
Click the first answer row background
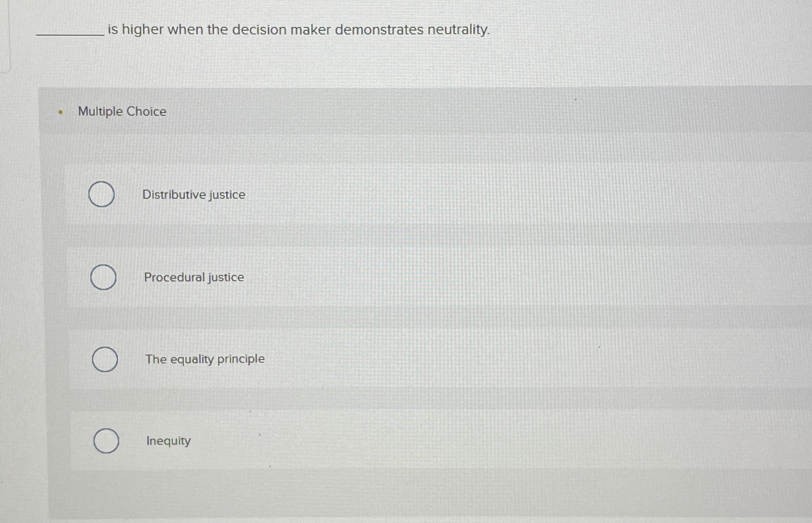[437, 195]
